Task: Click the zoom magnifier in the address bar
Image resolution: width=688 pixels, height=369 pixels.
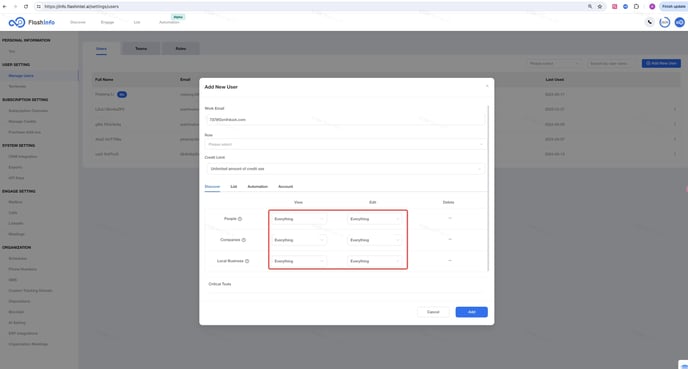Action: click(590, 7)
